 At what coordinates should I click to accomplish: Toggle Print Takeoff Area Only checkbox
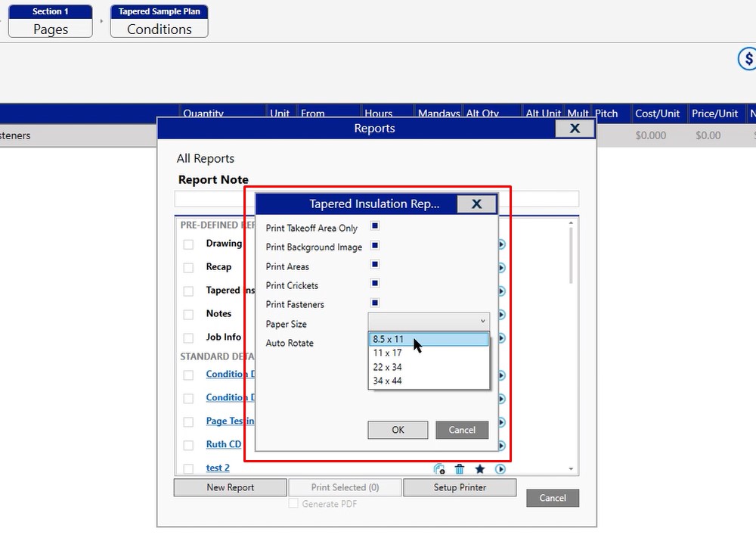[x=375, y=226]
